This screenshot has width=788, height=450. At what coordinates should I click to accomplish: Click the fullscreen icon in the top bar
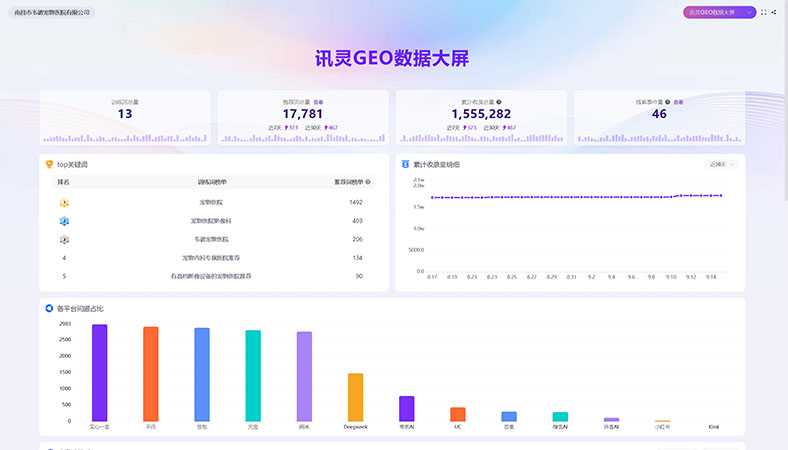click(x=764, y=12)
